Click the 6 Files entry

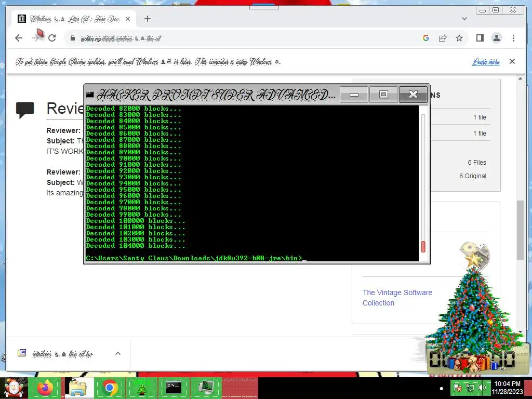click(x=477, y=163)
